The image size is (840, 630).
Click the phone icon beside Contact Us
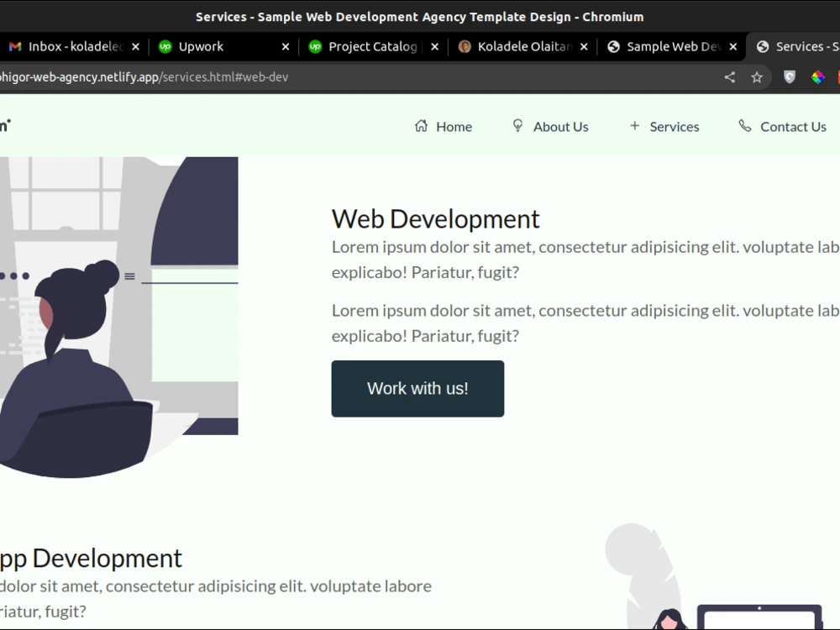[745, 126]
